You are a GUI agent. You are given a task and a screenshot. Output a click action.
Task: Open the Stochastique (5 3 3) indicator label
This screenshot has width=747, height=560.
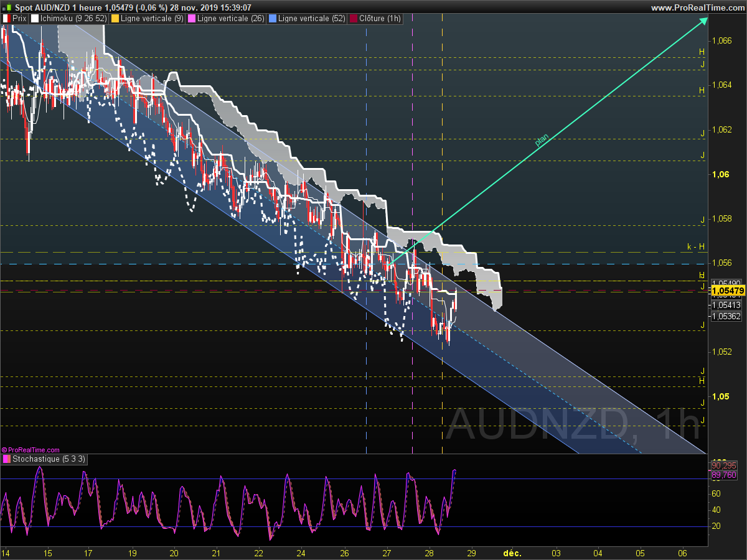coord(49,459)
